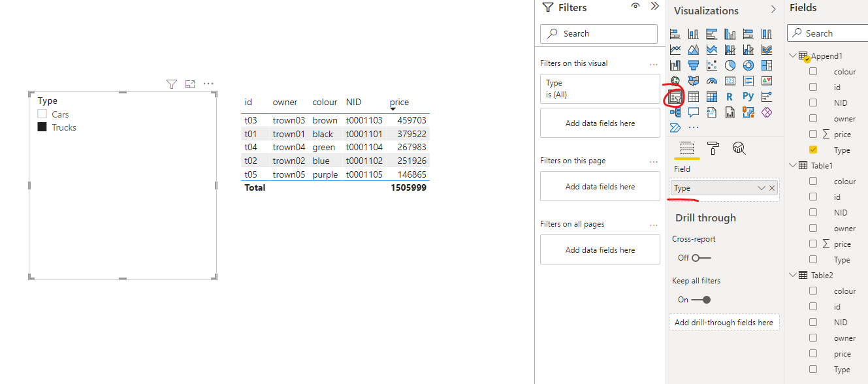The image size is (868, 384).
Task: Select the card (123) visual
Action: pyautogui.click(x=730, y=81)
